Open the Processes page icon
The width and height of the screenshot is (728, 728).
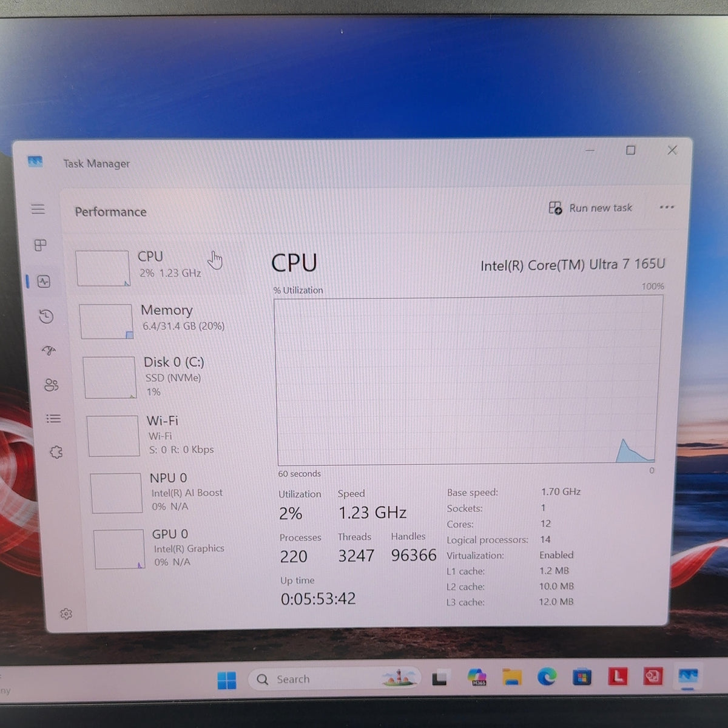tap(40, 245)
